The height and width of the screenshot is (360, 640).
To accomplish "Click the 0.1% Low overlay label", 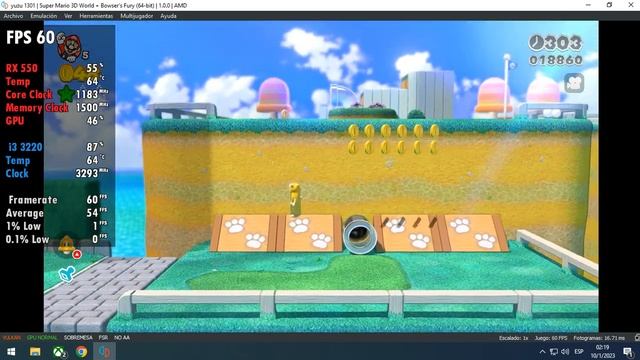I will [x=27, y=239].
